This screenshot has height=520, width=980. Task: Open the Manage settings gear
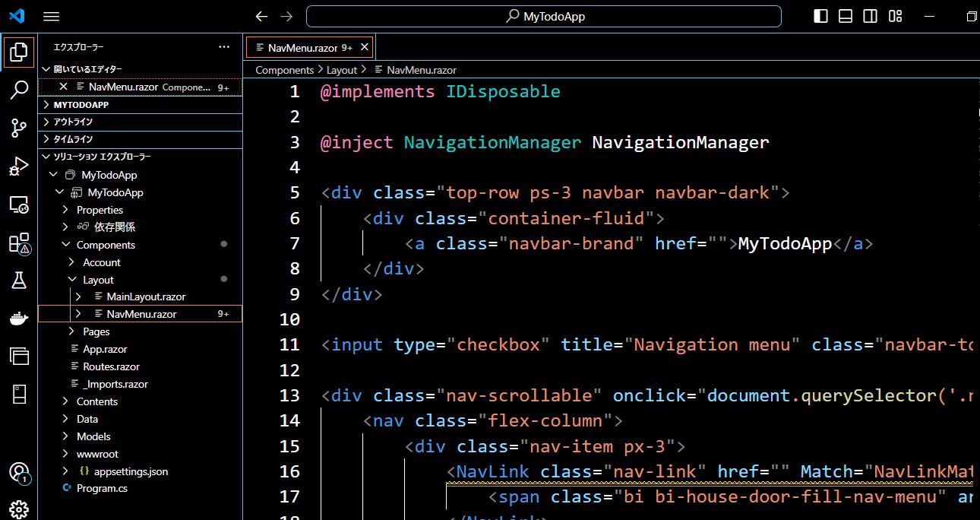(19, 509)
